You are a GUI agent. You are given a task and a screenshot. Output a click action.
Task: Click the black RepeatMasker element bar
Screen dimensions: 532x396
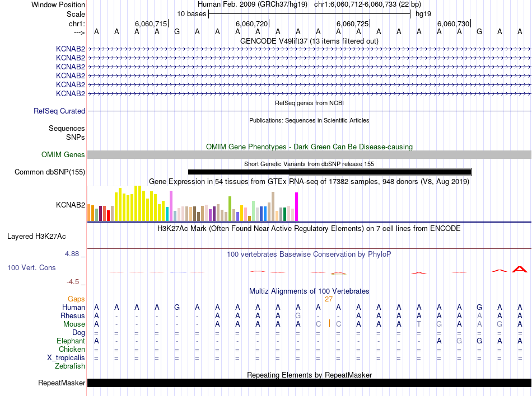coord(309,383)
